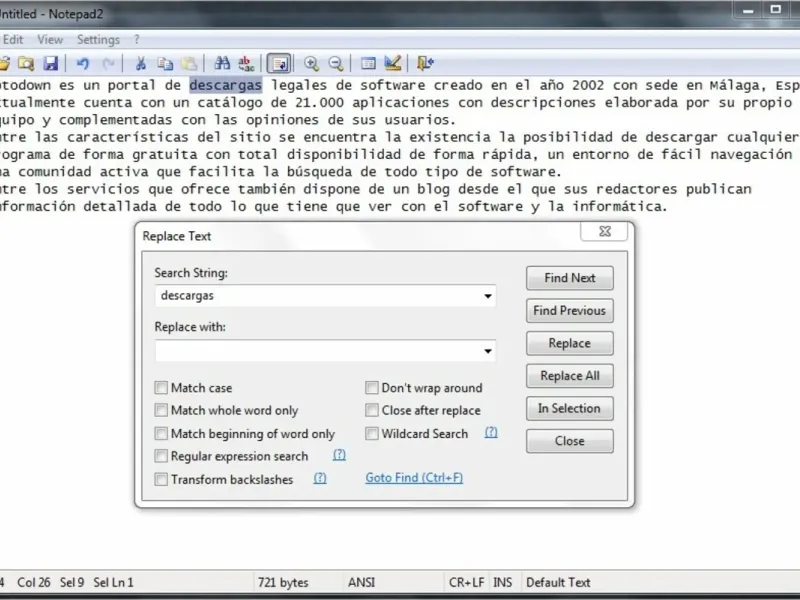Enable Close after replace
Image resolution: width=800 pixels, height=600 pixels.
click(372, 410)
